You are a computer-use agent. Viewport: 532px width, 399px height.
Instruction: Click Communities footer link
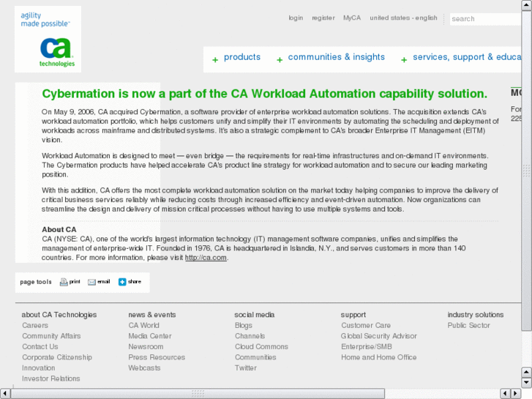(255, 357)
